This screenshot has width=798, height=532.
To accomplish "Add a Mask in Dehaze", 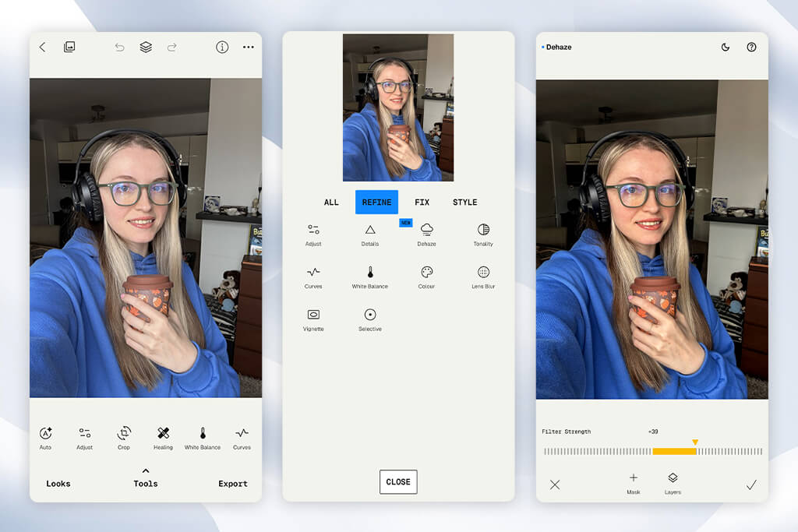I will 633,483.
